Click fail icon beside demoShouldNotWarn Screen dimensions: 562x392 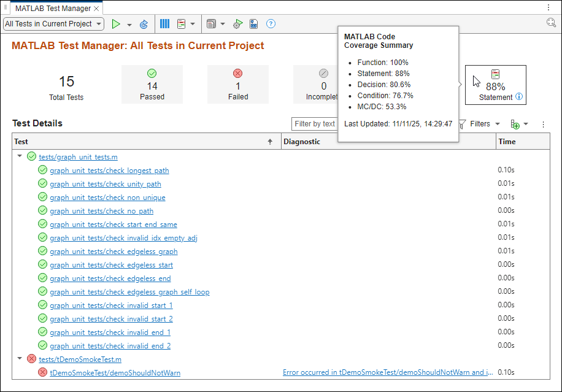(x=43, y=372)
